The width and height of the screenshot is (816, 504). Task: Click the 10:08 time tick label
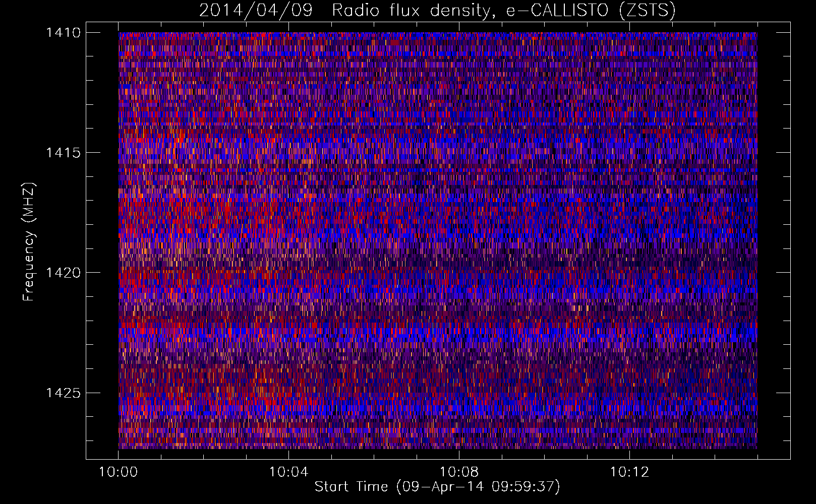point(459,472)
